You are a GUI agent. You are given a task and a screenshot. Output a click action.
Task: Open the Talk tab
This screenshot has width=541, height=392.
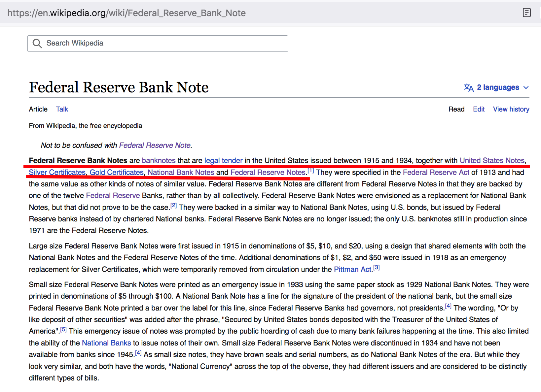62,109
